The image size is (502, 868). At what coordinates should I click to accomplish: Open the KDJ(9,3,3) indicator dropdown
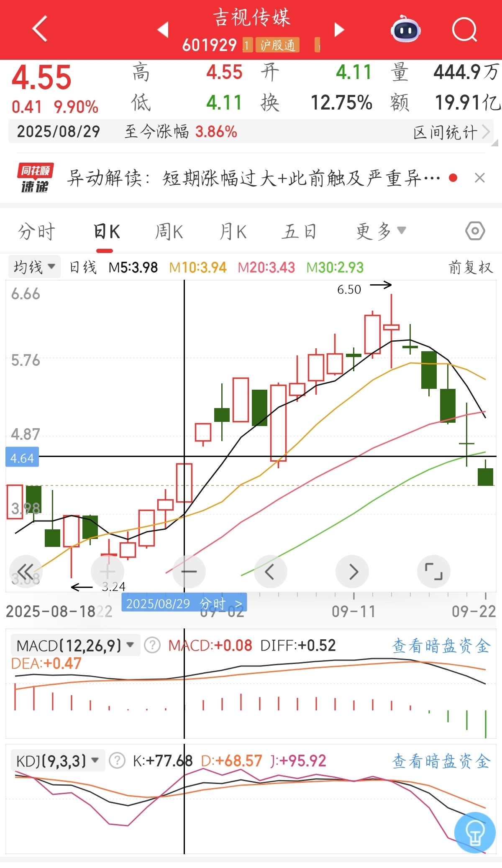click(x=58, y=761)
